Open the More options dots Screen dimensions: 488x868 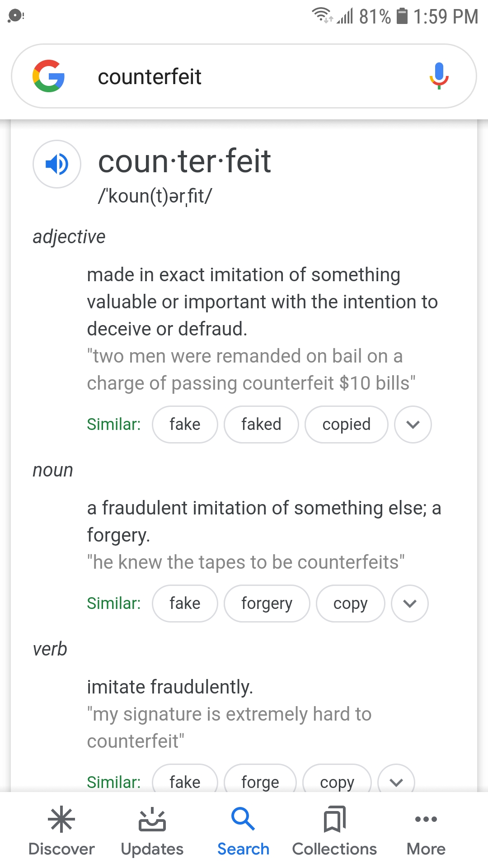pos(426,819)
